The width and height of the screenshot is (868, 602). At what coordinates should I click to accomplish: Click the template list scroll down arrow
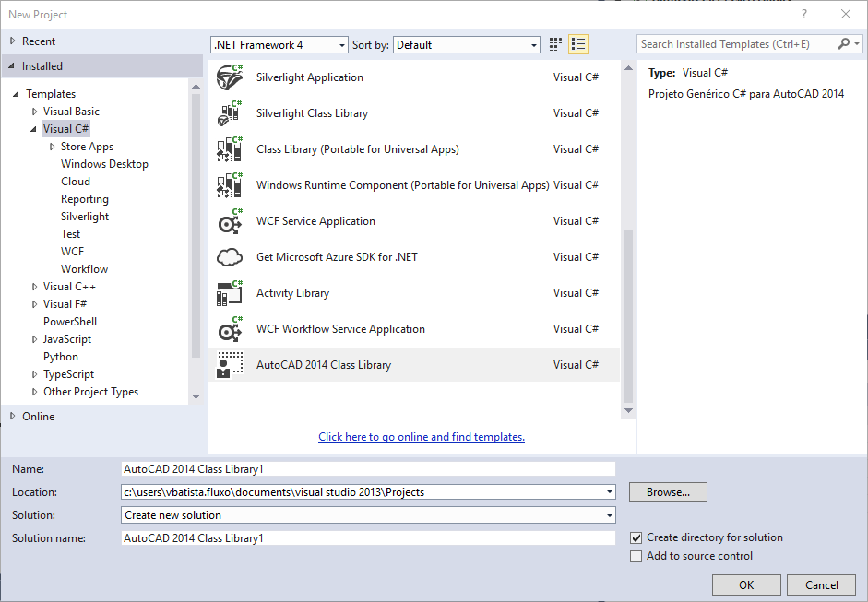(x=628, y=410)
